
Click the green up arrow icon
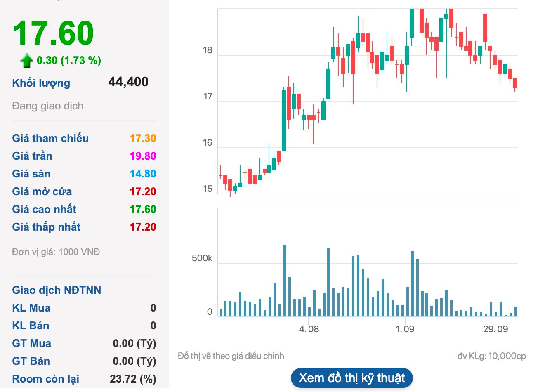pos(27,61)
